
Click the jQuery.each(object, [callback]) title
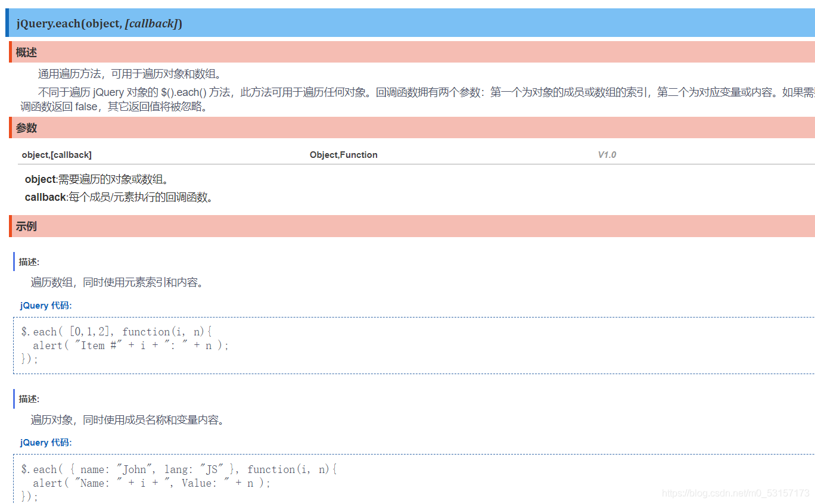tap(99, 24)
